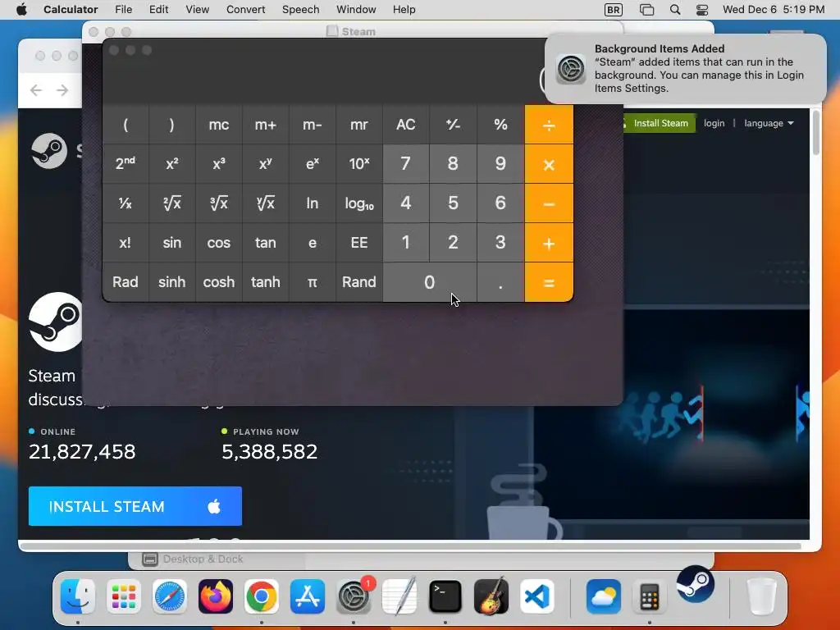Image resolution: width=840 pixels, height=630 pixels.
Task: Click the blue INSTALL STEAM button
Action: (135, 506)
